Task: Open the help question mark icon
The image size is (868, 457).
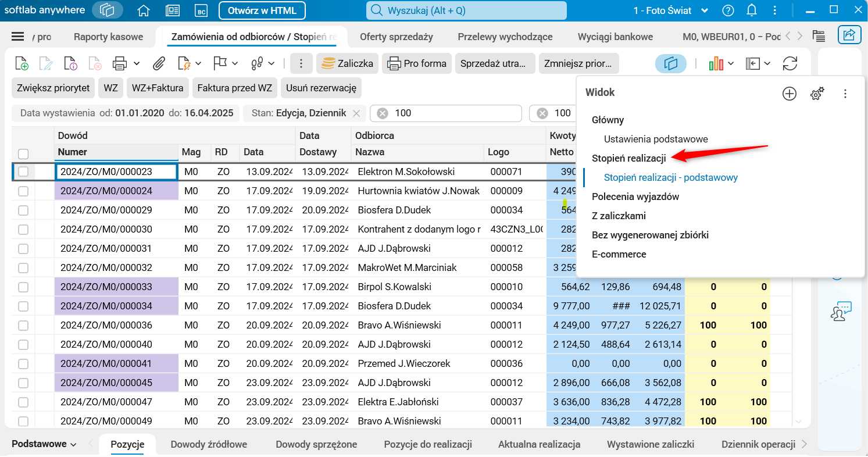Action: point(728,10)
